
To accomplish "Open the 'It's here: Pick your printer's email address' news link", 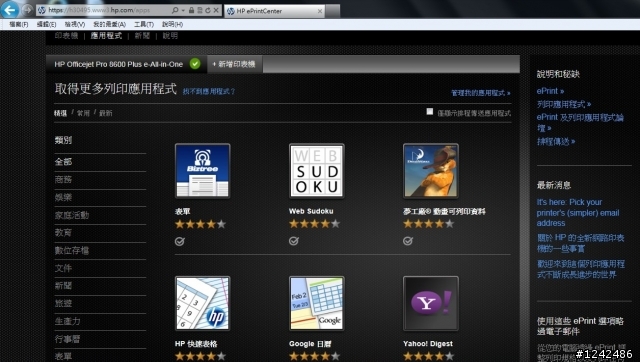I will tap(578, 213).
